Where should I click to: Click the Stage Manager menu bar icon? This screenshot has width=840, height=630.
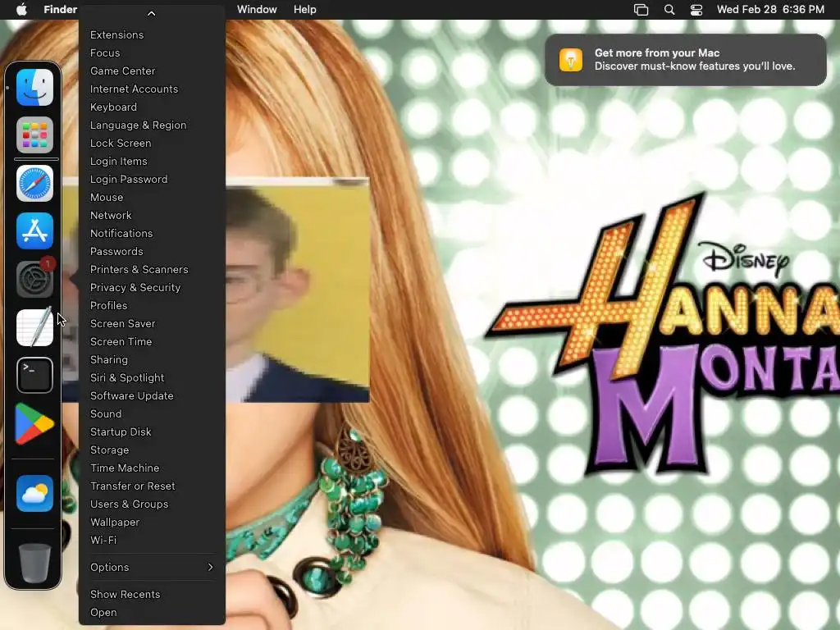click(x=641, y=10)
